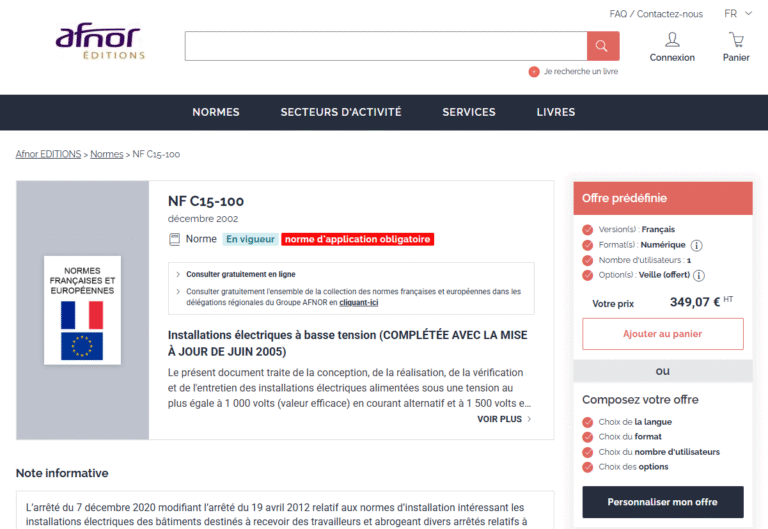Open the FR language dropdown
Screen dimensions: 768x529
click(738, 14)
